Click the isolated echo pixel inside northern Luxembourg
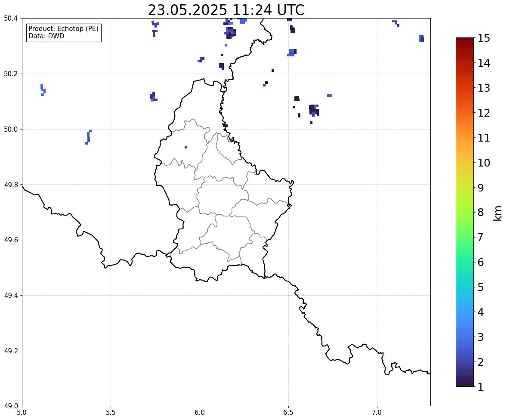The height and width of the screenshot is (420, 507). (186, 148)
